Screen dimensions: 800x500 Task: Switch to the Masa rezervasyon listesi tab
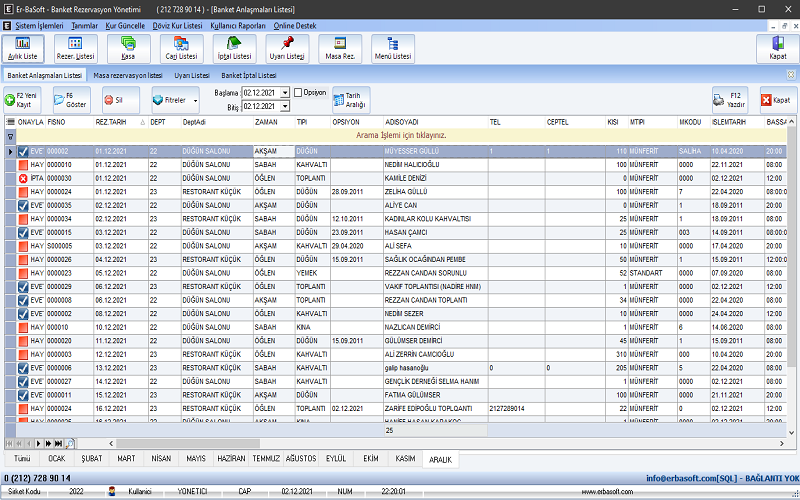click(x=127, y=75)
